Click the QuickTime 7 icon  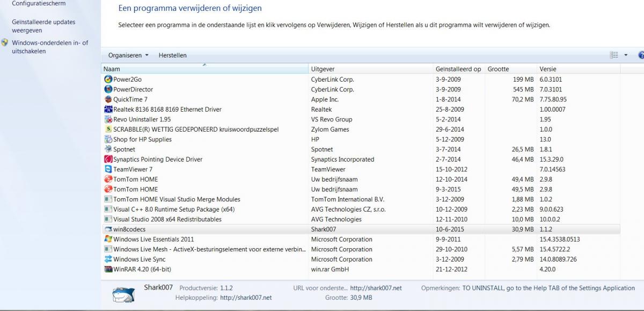(x=108, y=99)
